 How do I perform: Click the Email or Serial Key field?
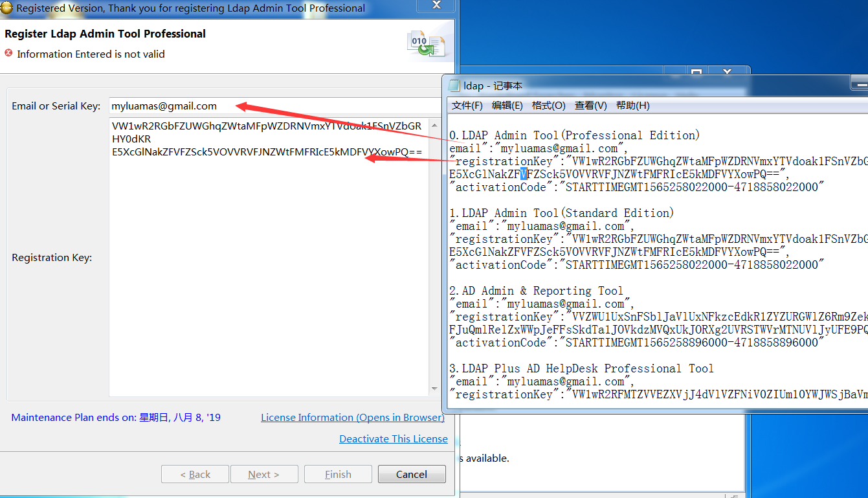tap(275, 106)
